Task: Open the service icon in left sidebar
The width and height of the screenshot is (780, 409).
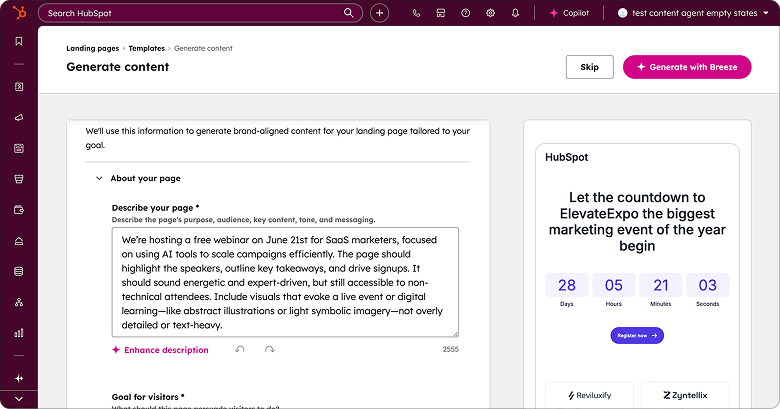Action: (x=19, y=241)
